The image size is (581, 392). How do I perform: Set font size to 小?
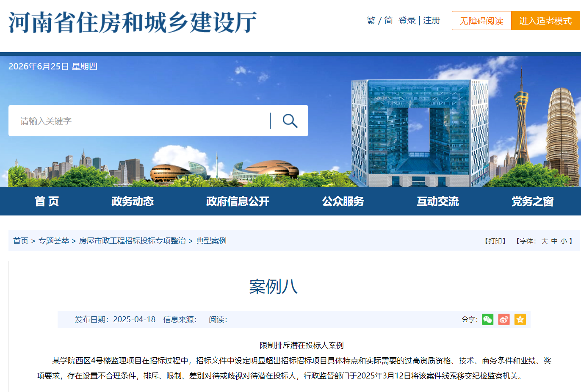click(x=564, y=241)
